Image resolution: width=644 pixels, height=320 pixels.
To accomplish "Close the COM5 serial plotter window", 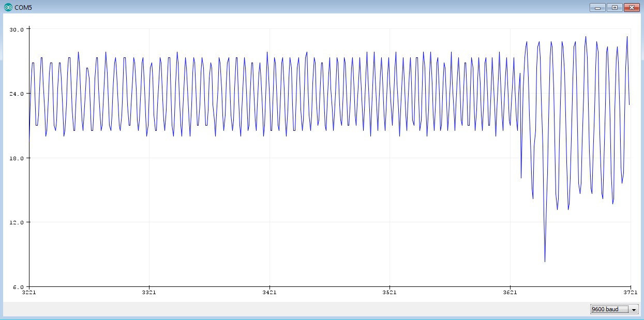I will 631,7.
